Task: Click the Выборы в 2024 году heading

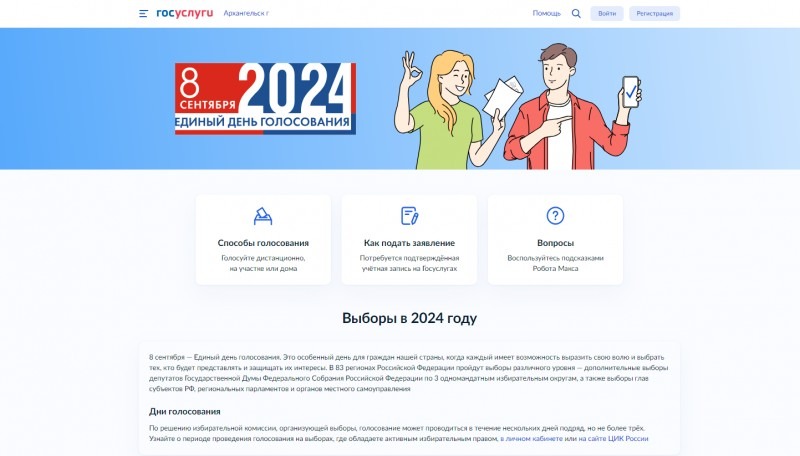Action: [x=409, y=318]
